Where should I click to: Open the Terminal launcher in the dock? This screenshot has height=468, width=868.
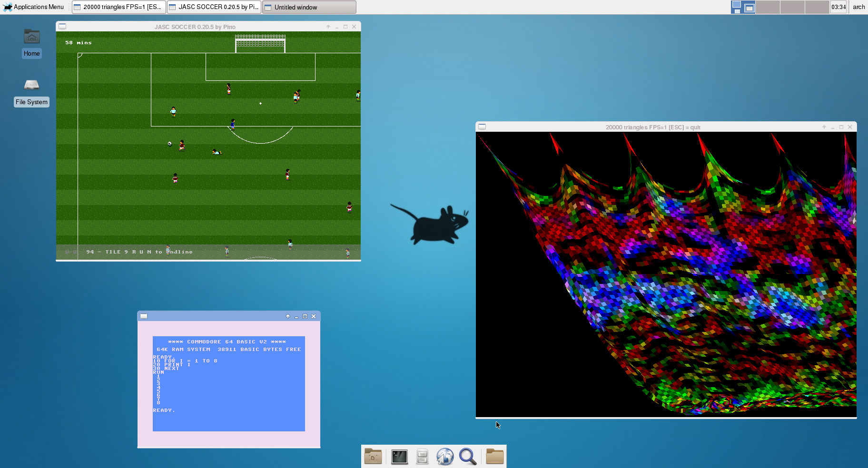399,457
